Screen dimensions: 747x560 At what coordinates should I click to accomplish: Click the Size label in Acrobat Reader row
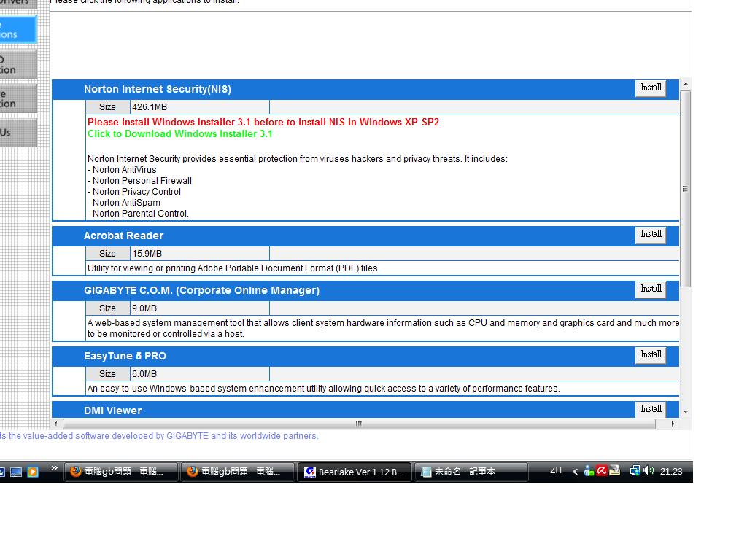(107, 254)
